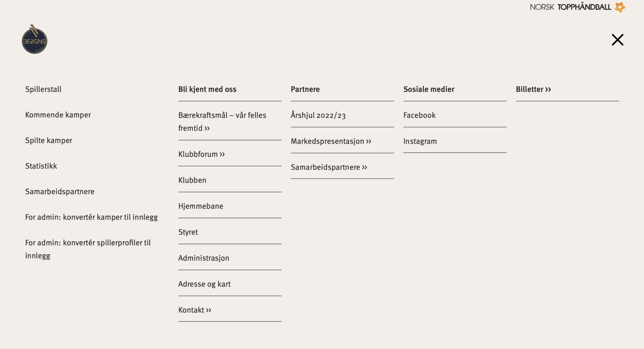Click the Billetter heading link

coord(533,89)
